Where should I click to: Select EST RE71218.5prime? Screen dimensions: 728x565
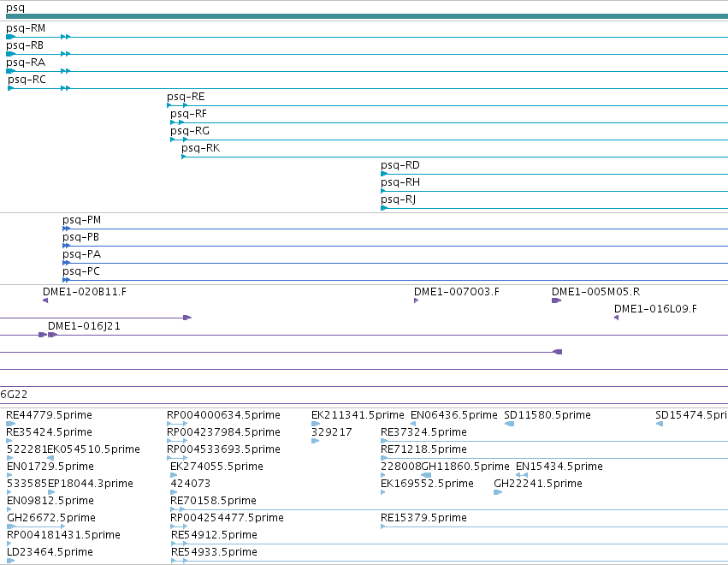(x=424, y=449)
